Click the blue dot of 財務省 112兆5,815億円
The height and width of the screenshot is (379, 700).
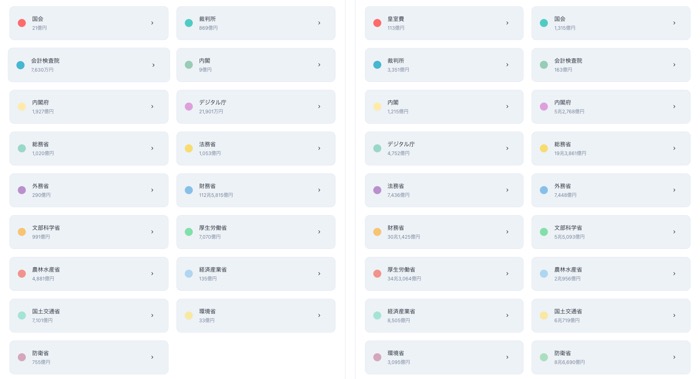189,190
